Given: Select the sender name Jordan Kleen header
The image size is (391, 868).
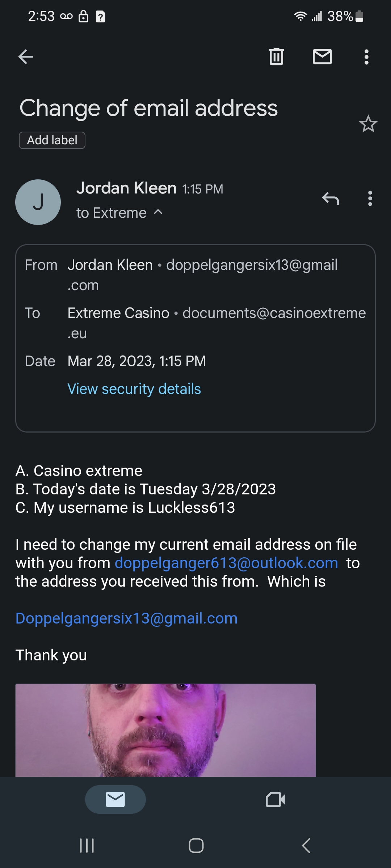Looking at the screenshot, I should coord(126,188).
